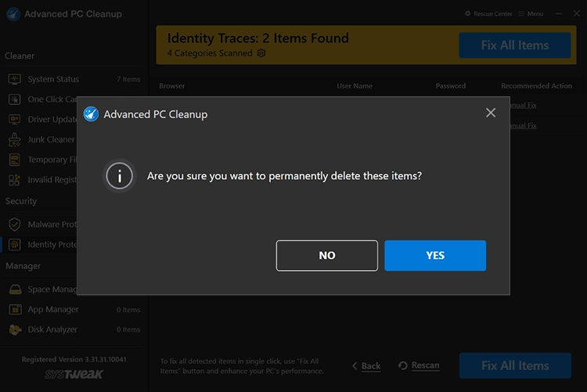Click the bottom Fix All Items button

515,365
